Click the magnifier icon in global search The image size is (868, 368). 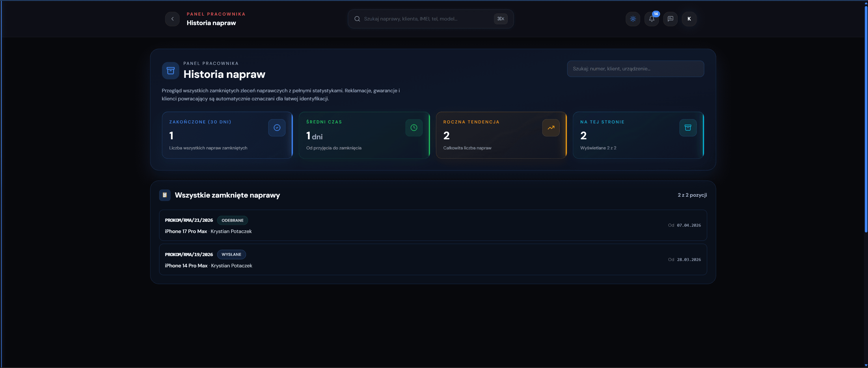tap(357, 19)
